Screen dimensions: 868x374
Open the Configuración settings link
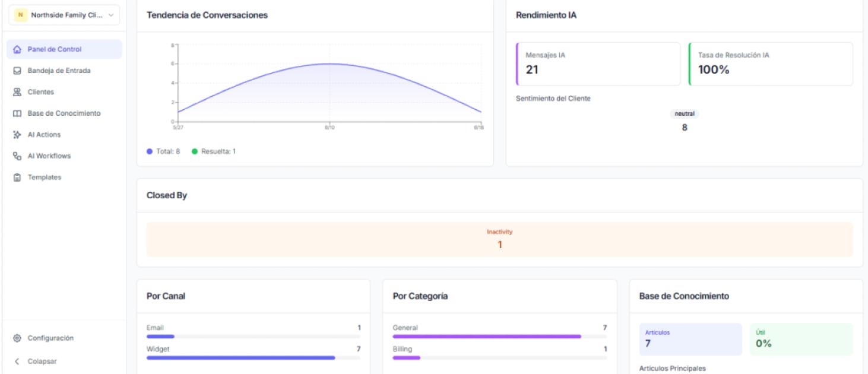(64, 338)
